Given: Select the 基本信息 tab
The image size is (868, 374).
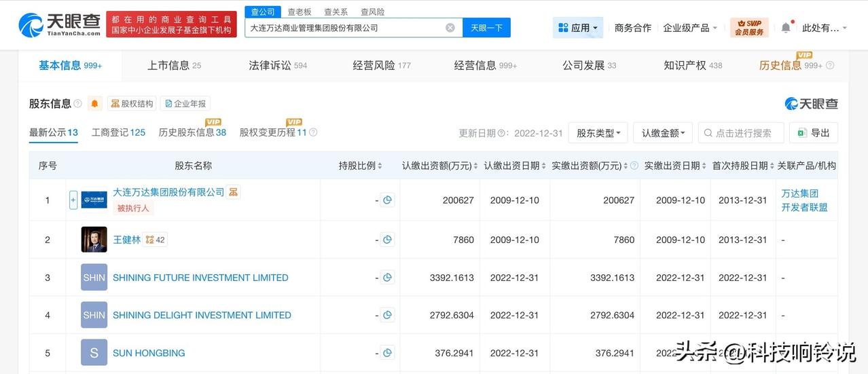Looking at the screenshot, I should 71,65.
